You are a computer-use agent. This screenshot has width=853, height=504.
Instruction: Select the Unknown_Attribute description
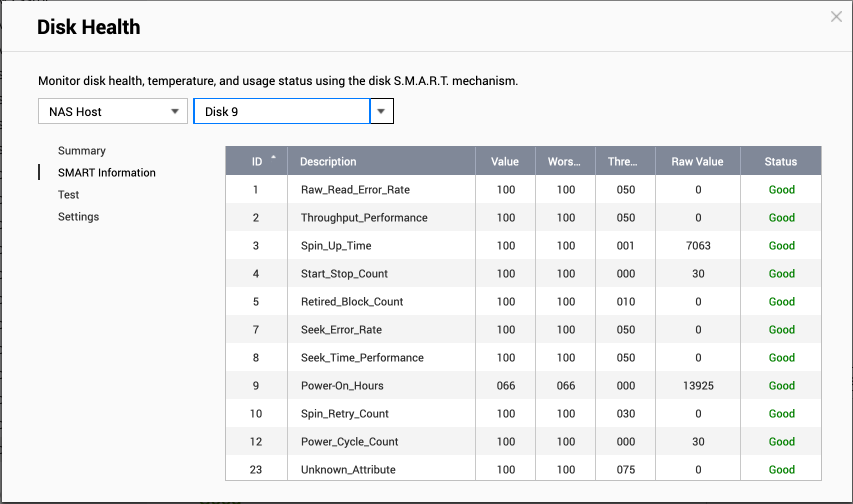(x=348, y=469)
